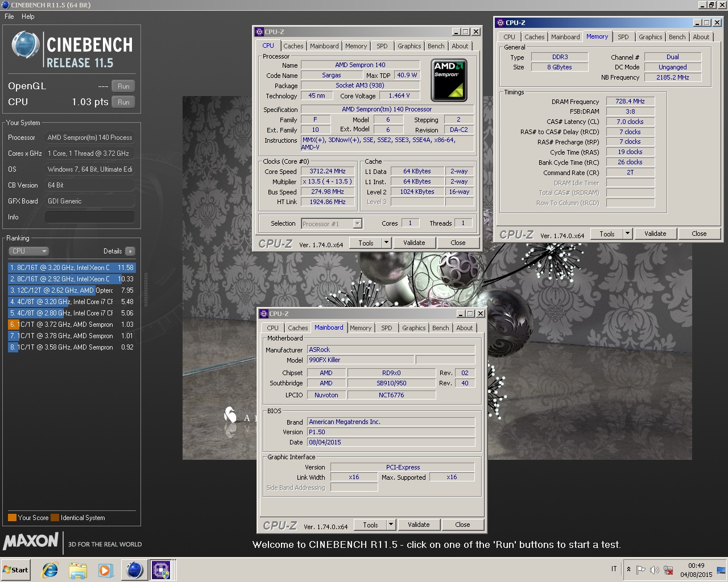Image resolution: width=728 pixels, height=582 pixels.
Task: Open CPU-Z Mainboard window title icon
Action: [x=264, y=314]
